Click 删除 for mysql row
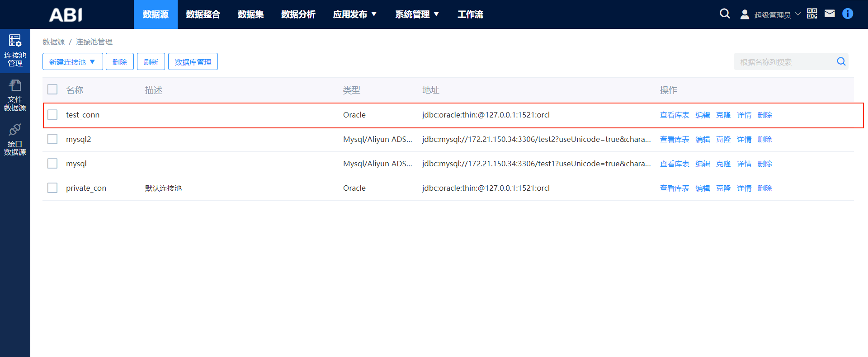 (765, 164)
